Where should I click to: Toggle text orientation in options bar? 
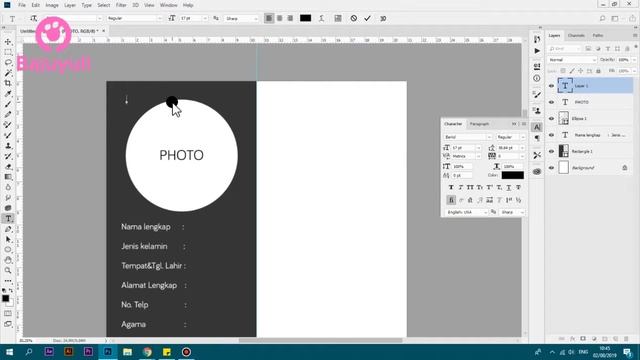coord(33,18)
